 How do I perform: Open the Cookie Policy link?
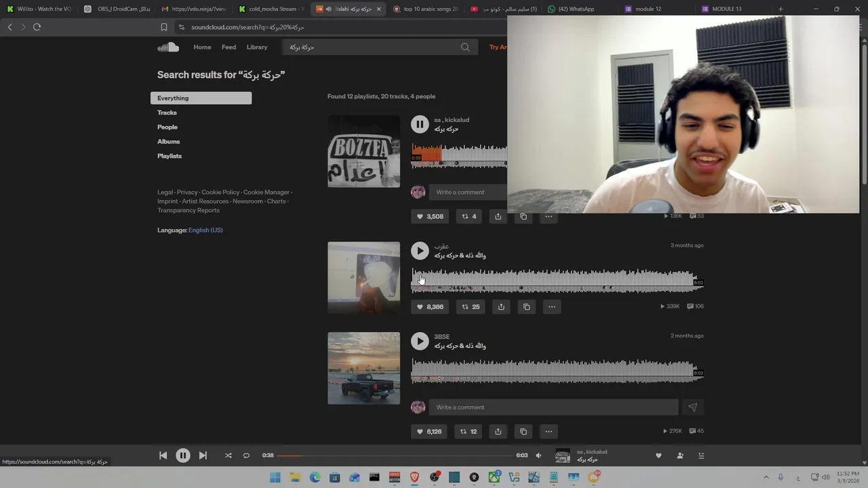(x=220, y=192)
